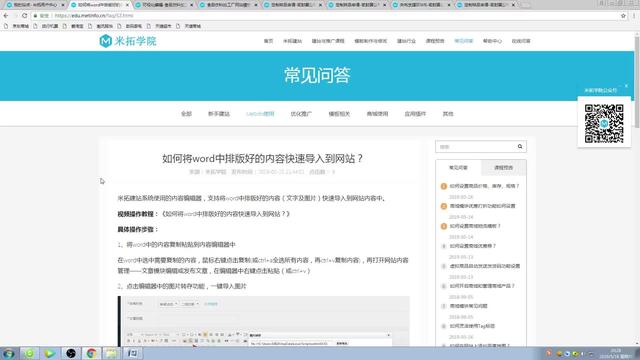Open the green play-arrow app in the taskbar

pos(50,353)
